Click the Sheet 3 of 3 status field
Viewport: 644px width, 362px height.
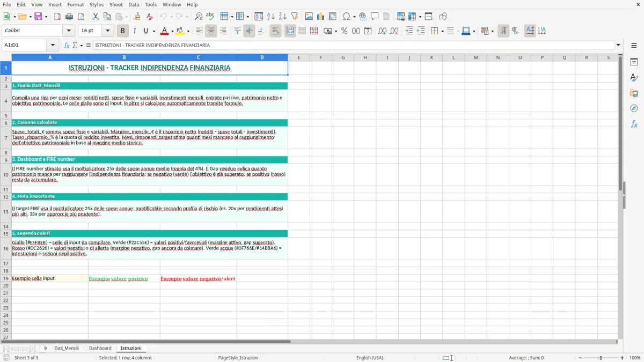26,358
